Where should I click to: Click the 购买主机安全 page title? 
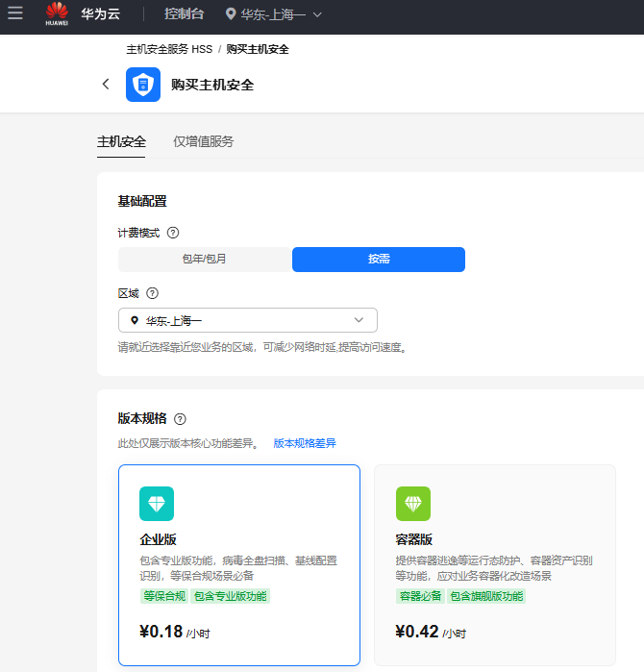212,85
